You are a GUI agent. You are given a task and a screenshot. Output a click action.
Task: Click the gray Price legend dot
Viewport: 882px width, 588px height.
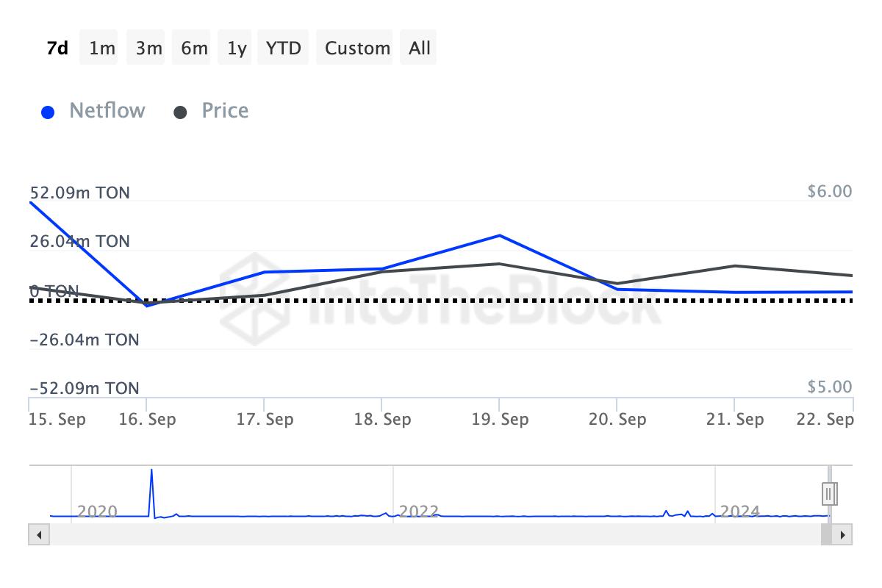click(x=180, y=112)
